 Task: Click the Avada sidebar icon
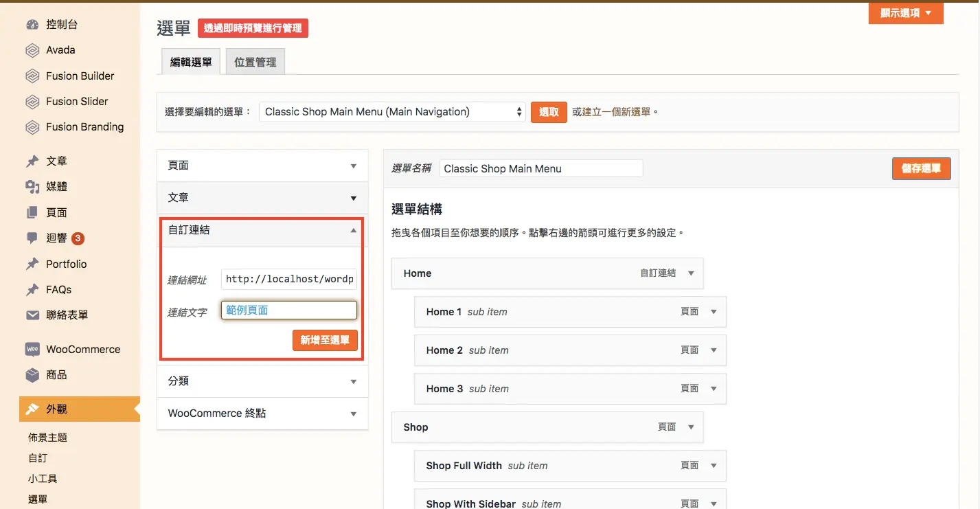click(32, 50)
